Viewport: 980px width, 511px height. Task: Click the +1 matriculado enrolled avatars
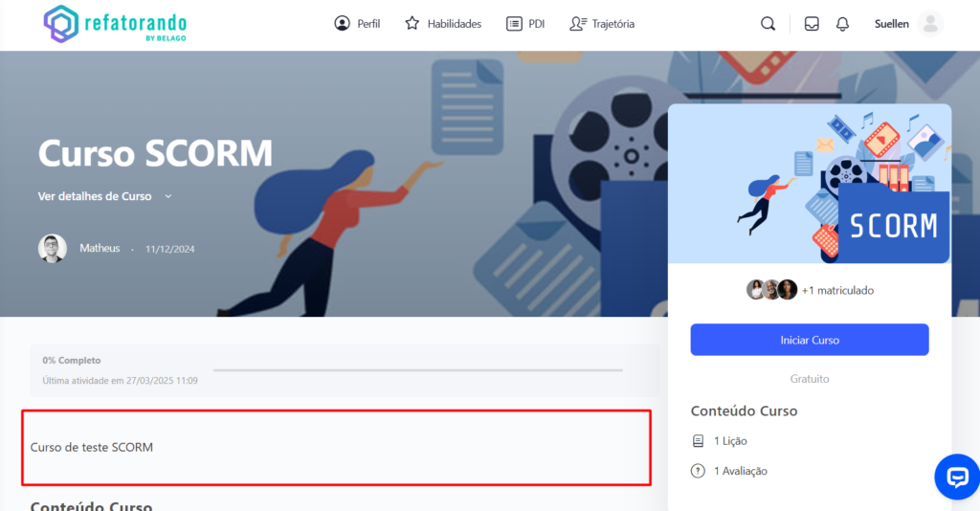coord(772,290)
